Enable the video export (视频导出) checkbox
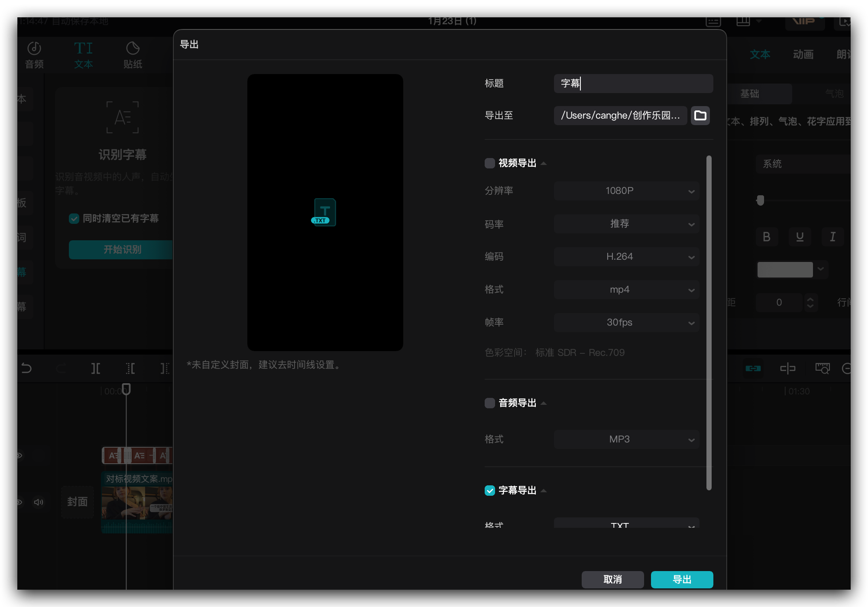The width and height of the screenshot is (868, 607). 490,163
